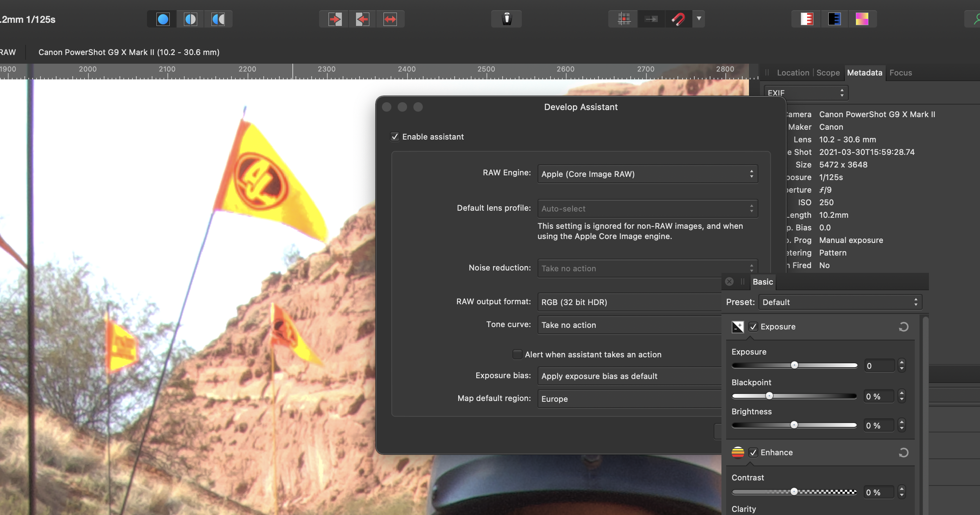
Task: Show clipped highlights icon
Action: coord(807,19)
